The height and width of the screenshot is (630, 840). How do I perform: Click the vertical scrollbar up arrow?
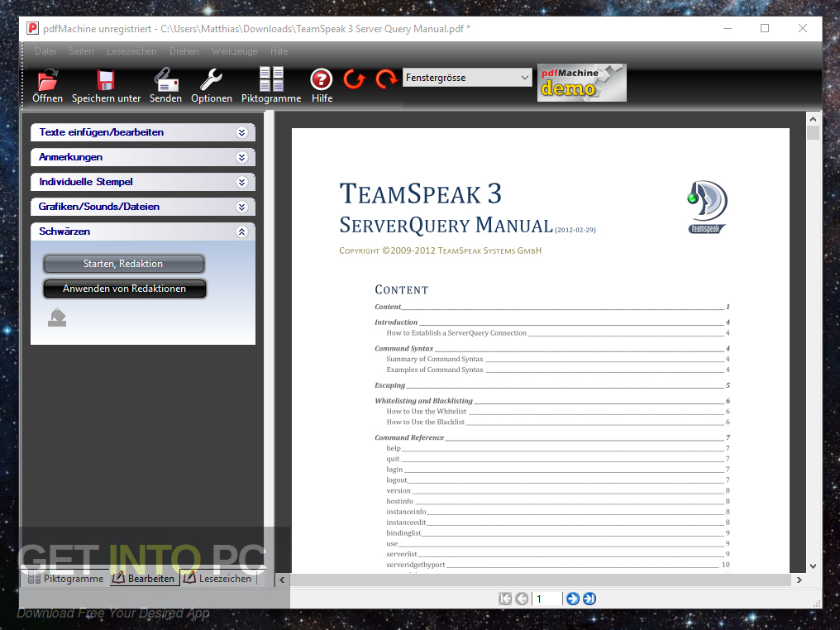tap(813, 119)
